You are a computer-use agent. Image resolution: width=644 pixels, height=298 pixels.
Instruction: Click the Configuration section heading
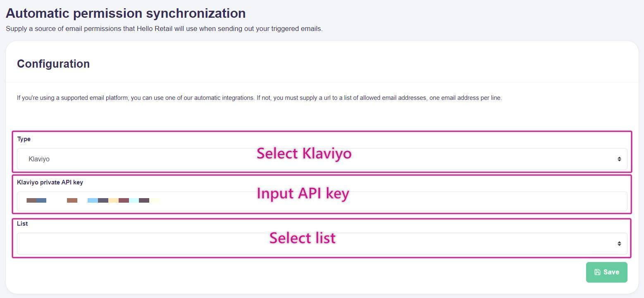click(x=53, y=64)
